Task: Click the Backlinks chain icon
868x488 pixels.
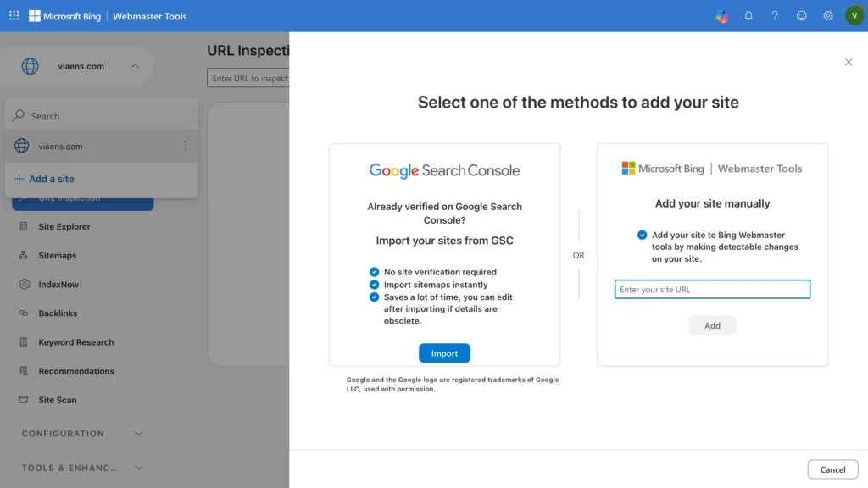Action: (23, 313)
